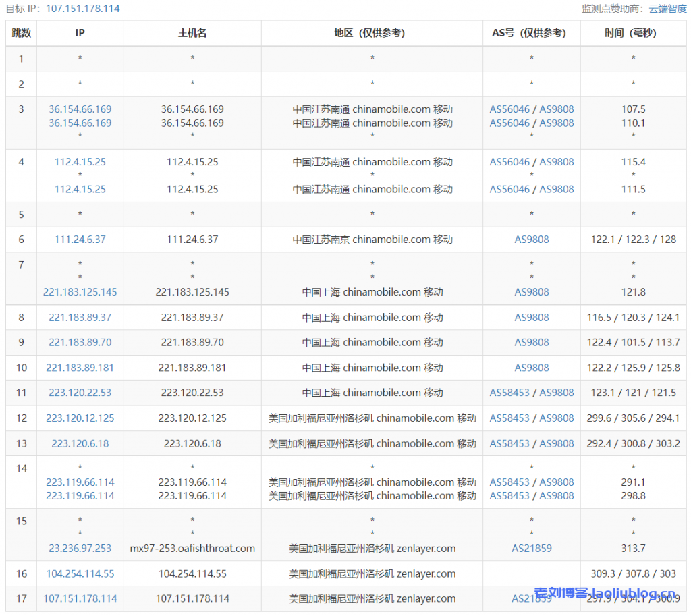Open IP link 104.254.114.55

[x=80, y=573]
